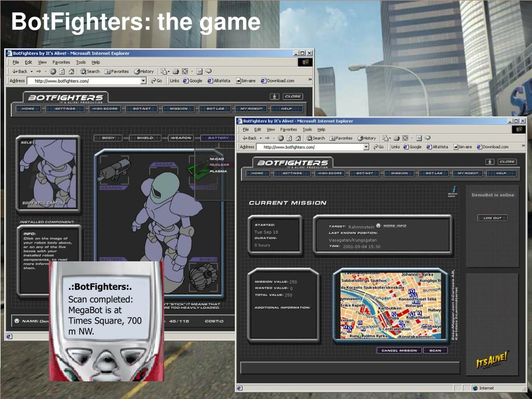Click Refresh icon in right browser toolbar
This screenshot has width=532, height=399.
pos(289,138)
